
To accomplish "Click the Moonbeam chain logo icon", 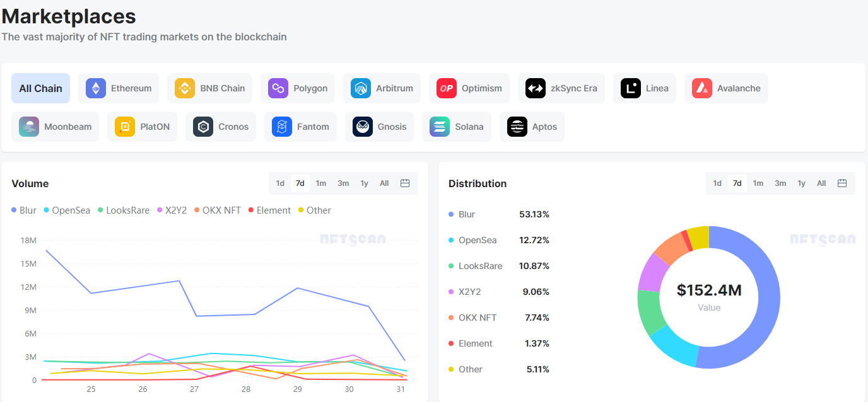I will tap(29, 127).
